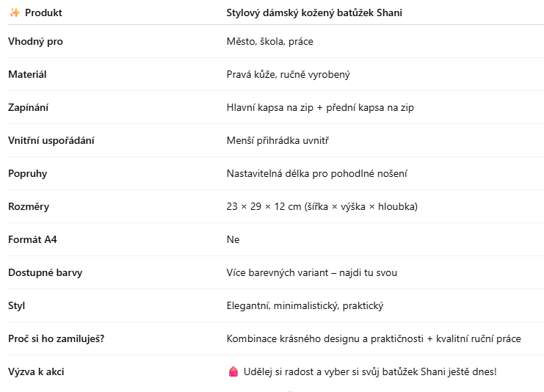The height and width of the screenshot is (392, 544).
Task: Select the 'Proč si ho zamiluješ?' label
Action: coord(57,338)
